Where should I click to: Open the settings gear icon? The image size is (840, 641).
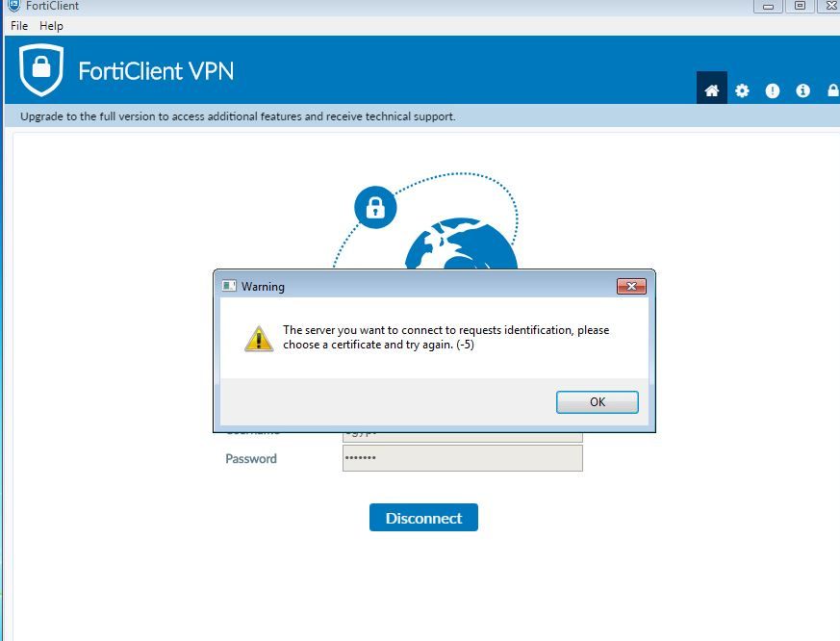tap(742, 90)
